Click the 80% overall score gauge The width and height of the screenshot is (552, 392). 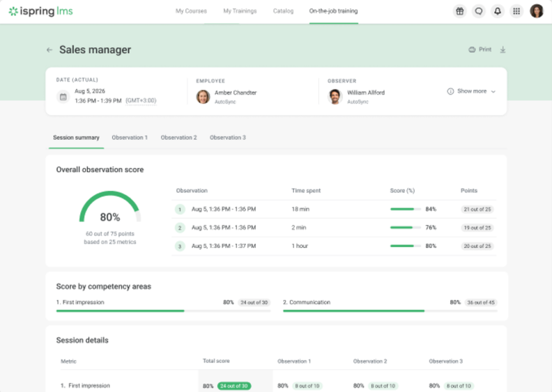110,207
